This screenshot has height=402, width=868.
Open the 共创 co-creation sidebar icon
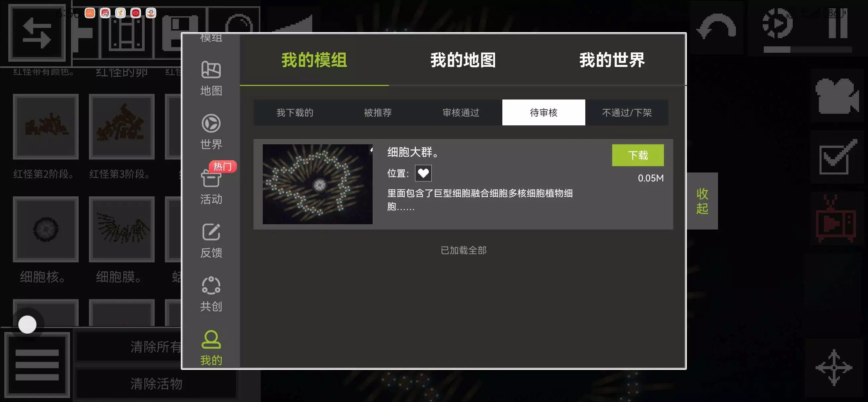[211, 294]
